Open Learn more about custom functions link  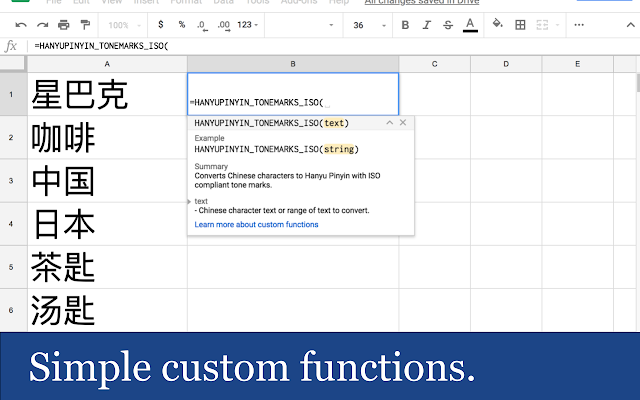256,224
